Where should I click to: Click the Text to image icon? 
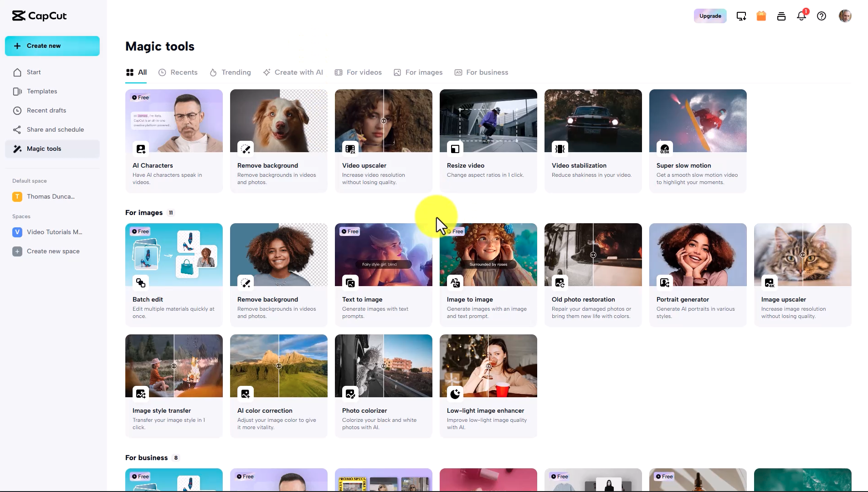coord(350,283)
